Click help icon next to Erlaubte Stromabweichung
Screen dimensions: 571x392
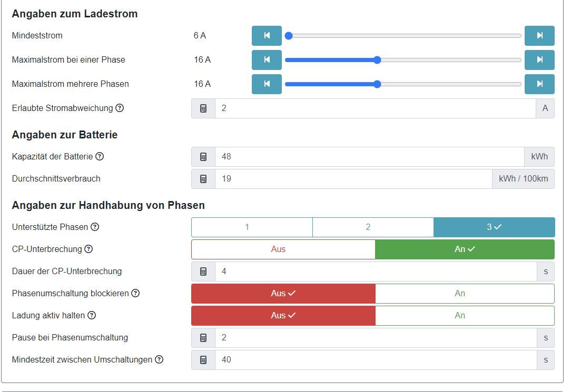click(x=120, y=108)
